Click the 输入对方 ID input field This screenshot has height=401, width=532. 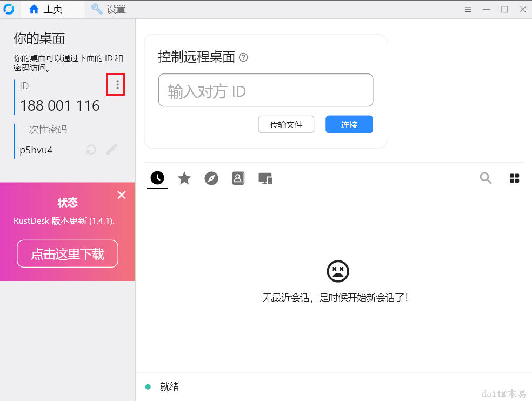[265, 90]
